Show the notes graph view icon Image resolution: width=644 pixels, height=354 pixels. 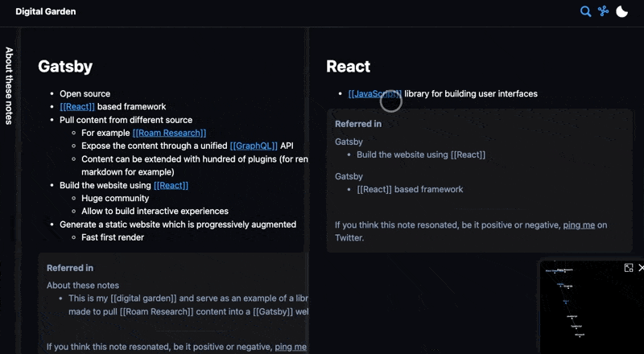pos(603,11)
